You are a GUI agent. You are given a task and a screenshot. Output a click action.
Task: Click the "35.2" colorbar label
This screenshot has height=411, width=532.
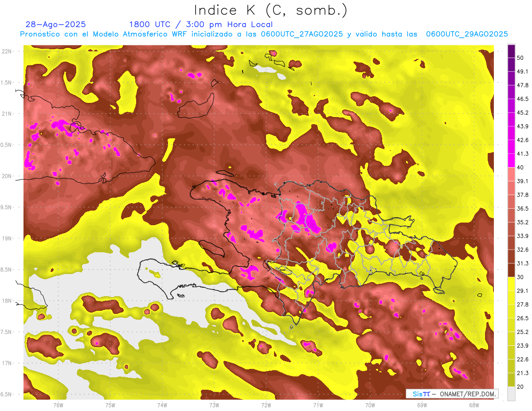(x=522, y=222)
